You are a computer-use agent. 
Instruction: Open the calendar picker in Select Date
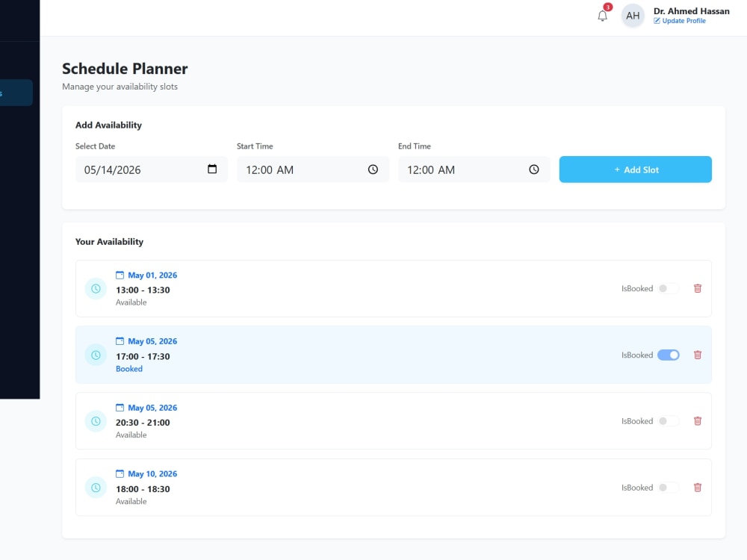(x=212, y=169)
